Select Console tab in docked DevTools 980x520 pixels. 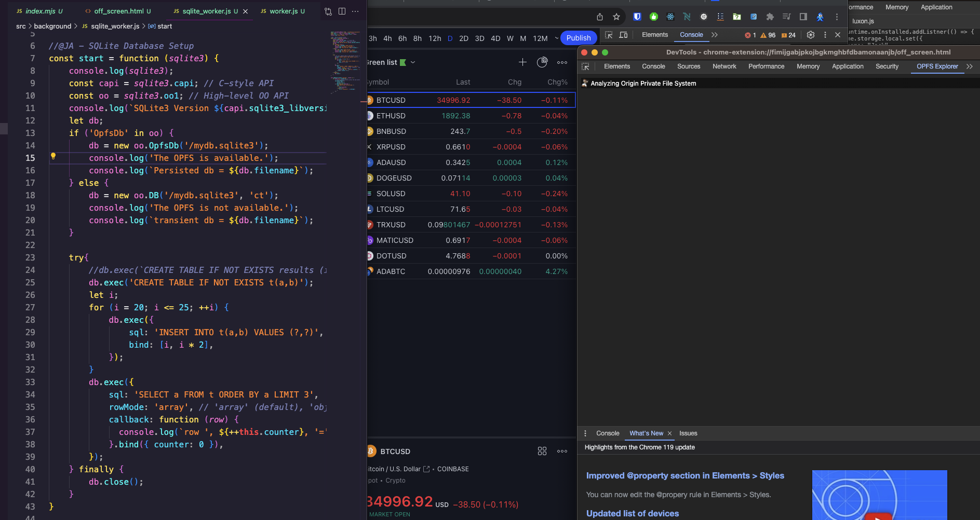coord(691,35)
